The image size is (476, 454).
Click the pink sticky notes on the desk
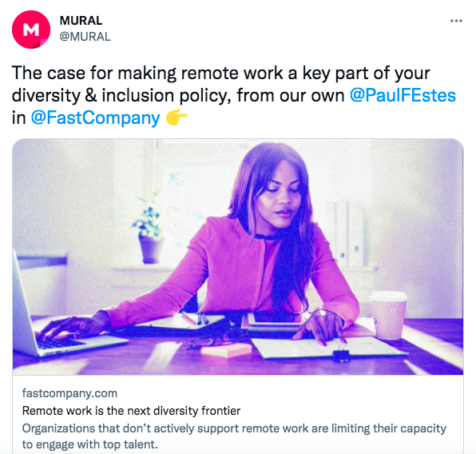[226, 350]
